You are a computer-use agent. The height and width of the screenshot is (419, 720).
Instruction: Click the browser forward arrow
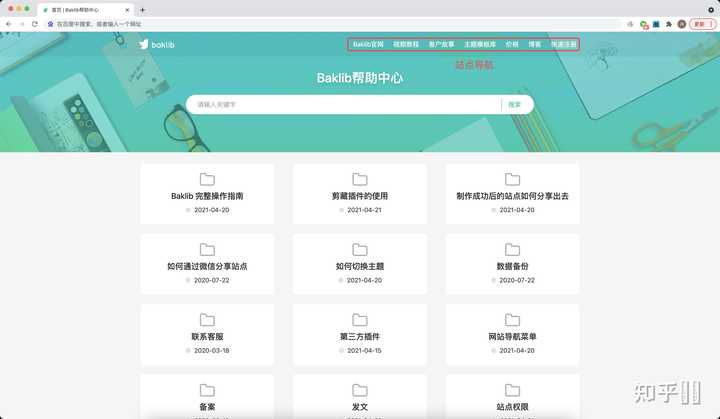tap(22, 24)
